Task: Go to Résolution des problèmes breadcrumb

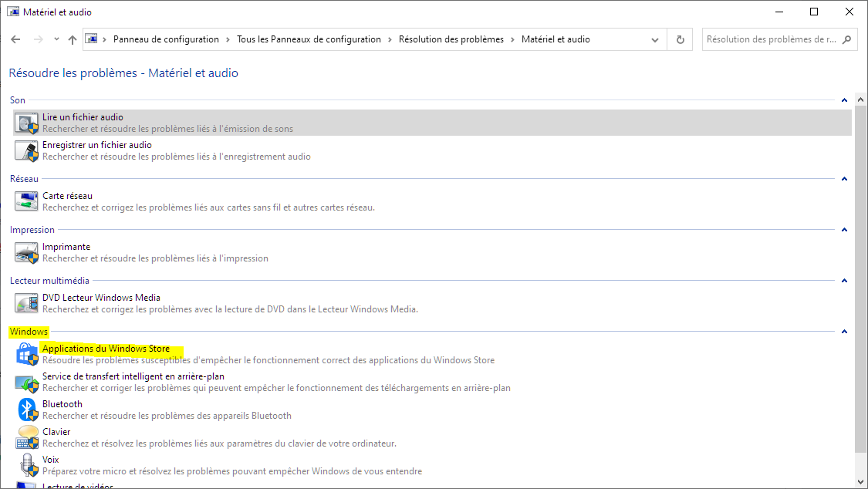Action: click(451, 39)
